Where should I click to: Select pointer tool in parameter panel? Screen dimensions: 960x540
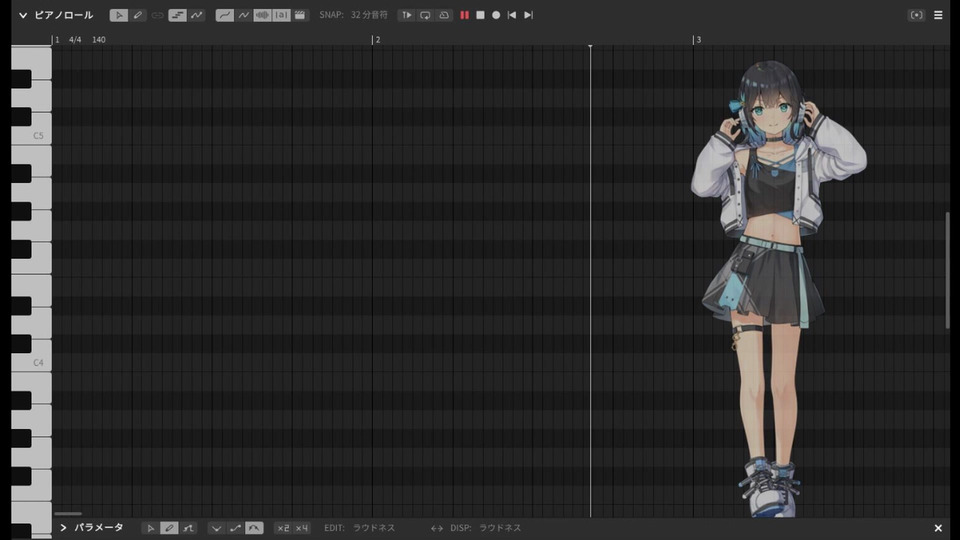pos(151,528)
